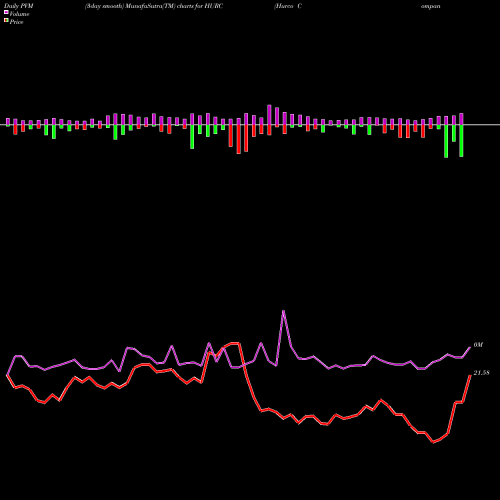The width and height of the screenshot is (500, 500).
Task: Click the Volume legend color swatch
Action: point(6,13)
